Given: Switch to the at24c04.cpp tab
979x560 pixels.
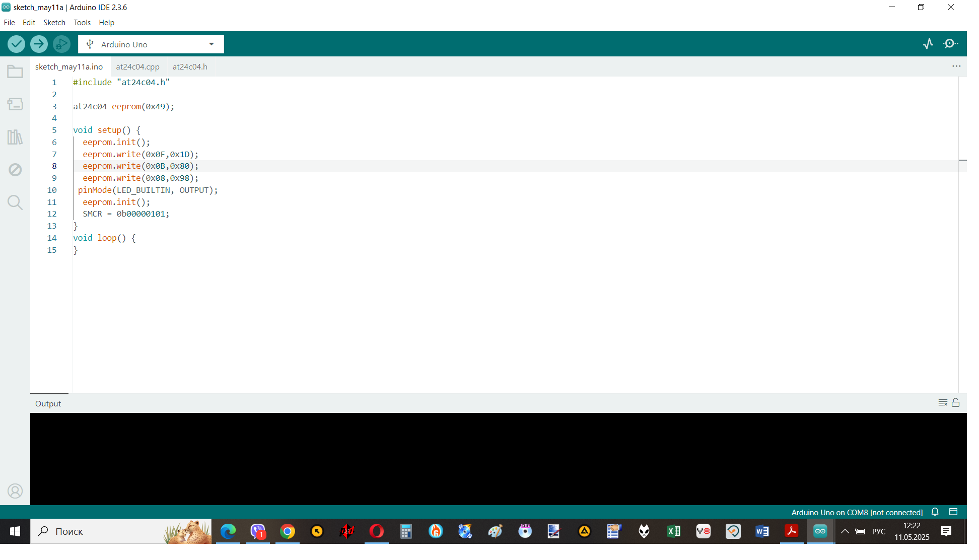Looking at the screenshot, I should click(137, 66).
